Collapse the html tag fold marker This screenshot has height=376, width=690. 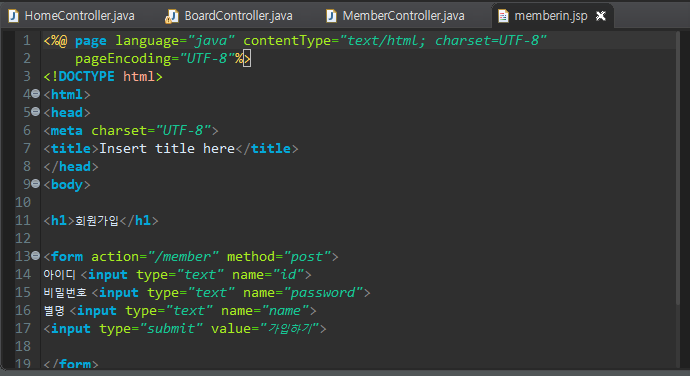tap(36, 94)
